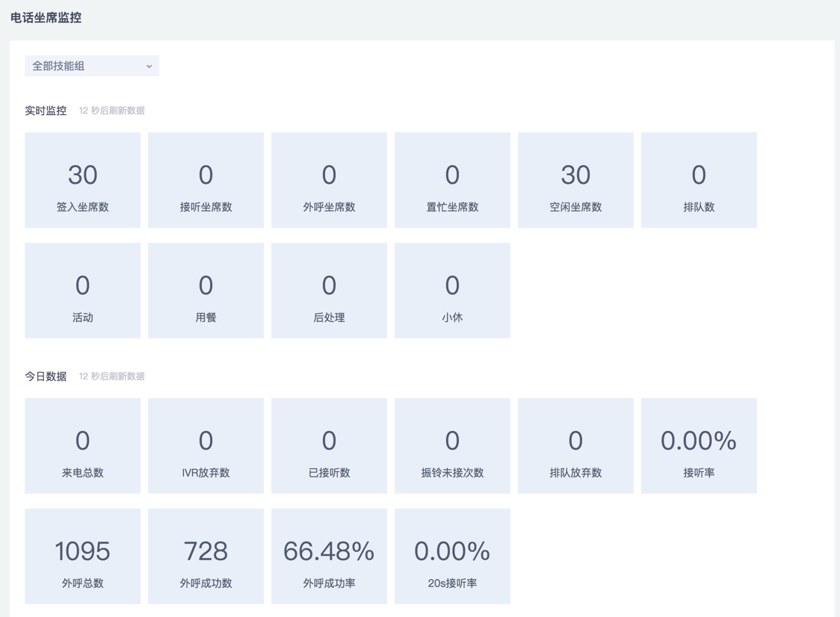Click the 振铃未接次数 tile
The image size is (840, 617).
(x=452, y=446)
